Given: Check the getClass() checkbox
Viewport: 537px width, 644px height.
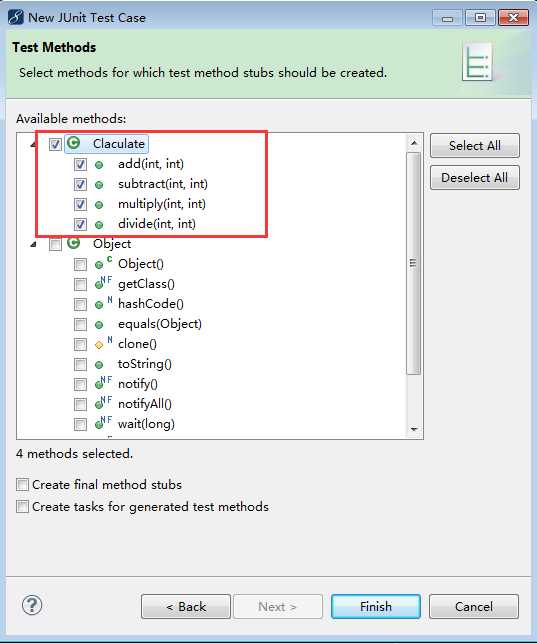Looking at the screenshot, I should pyautogui.click(x=80, y=284).
